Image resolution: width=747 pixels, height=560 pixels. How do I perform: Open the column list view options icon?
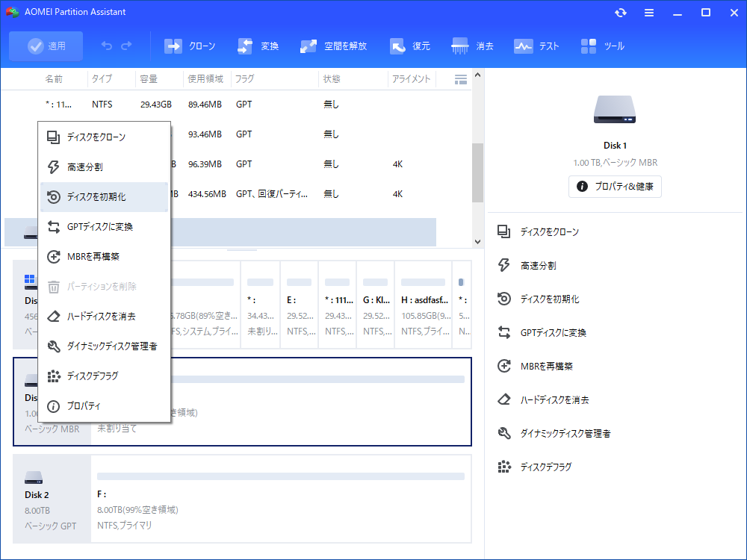(460, 78)
